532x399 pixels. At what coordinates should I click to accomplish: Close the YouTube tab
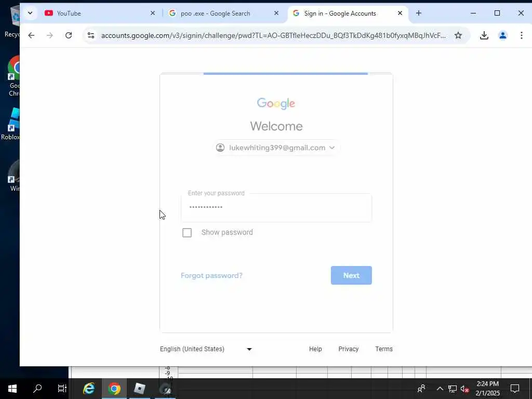[153, 13]
